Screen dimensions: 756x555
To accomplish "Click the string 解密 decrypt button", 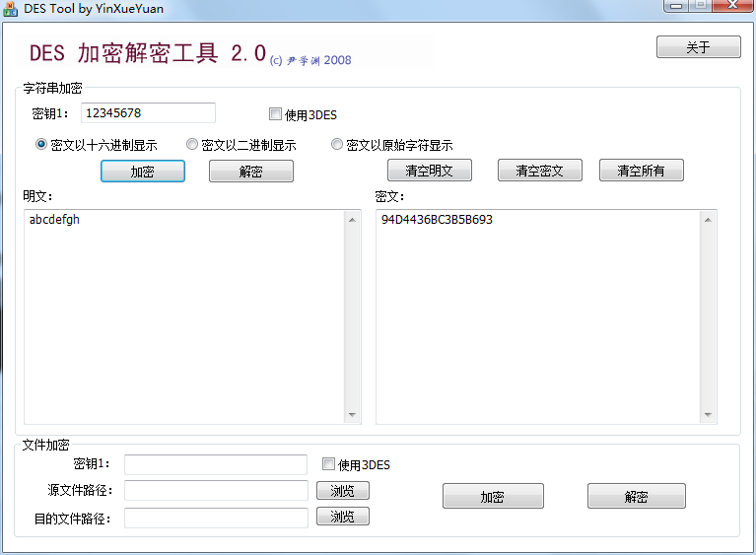I will pyautogui.click(x=251, y=172).
